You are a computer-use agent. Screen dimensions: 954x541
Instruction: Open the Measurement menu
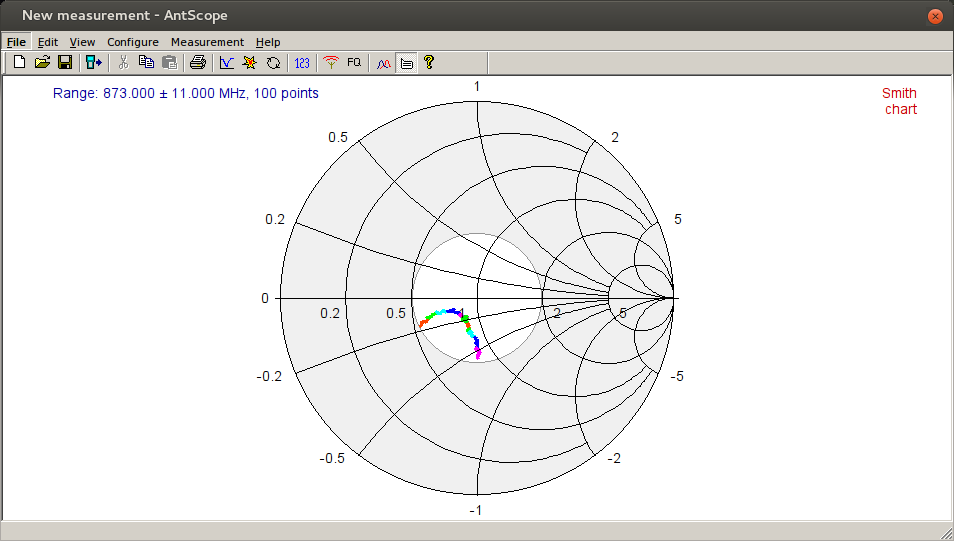point(207,42)
